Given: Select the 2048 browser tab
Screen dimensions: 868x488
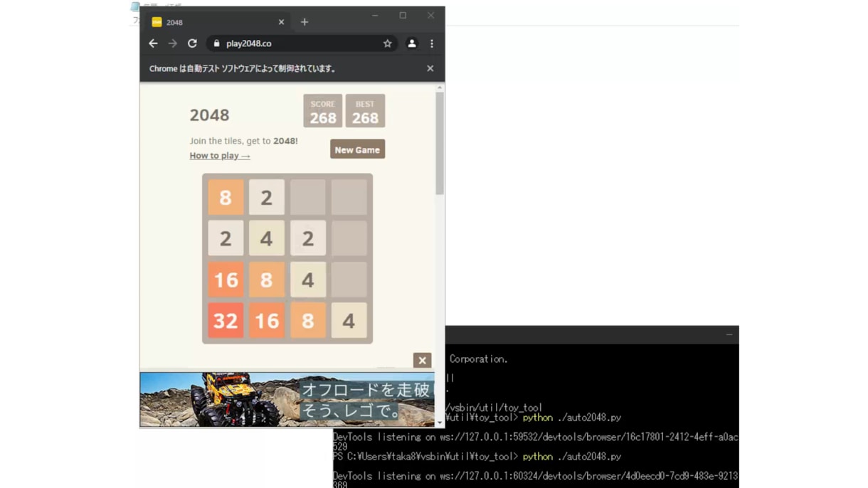Looking at the screenshot, I should (x=217, y=22).
